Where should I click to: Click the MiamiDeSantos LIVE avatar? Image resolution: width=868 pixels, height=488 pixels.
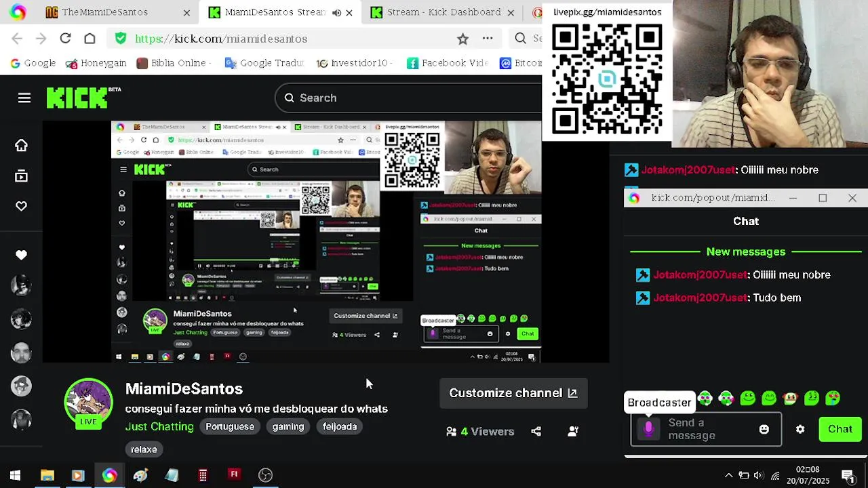tap(89, 403)
